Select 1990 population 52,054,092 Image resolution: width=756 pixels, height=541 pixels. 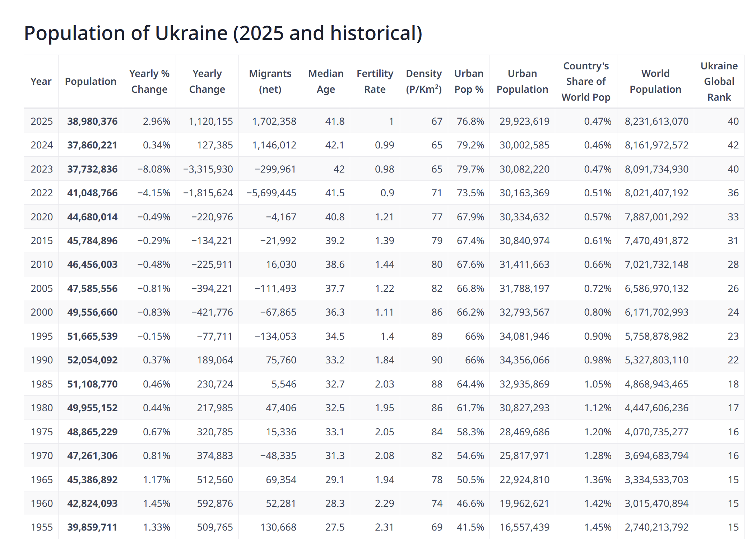pos(92,360)
